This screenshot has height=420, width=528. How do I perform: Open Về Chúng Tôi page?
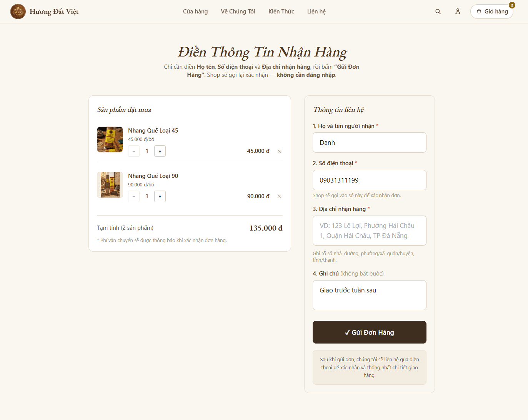coord(238,12)
